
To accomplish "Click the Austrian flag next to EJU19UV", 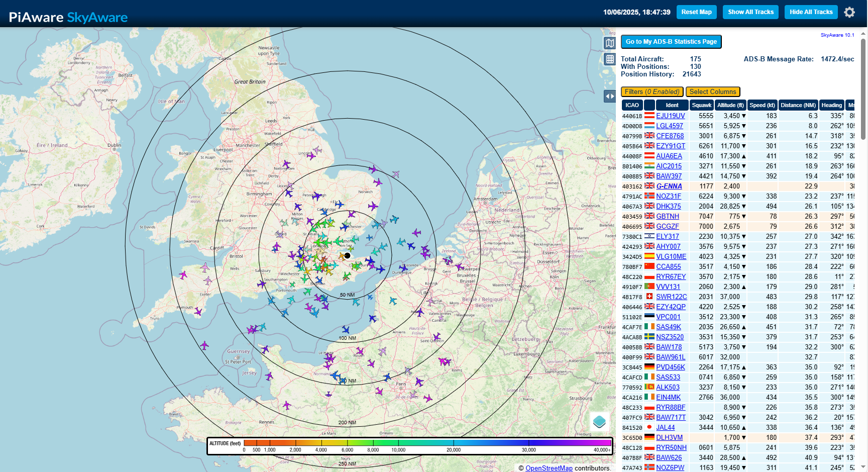I will (649, 115).
